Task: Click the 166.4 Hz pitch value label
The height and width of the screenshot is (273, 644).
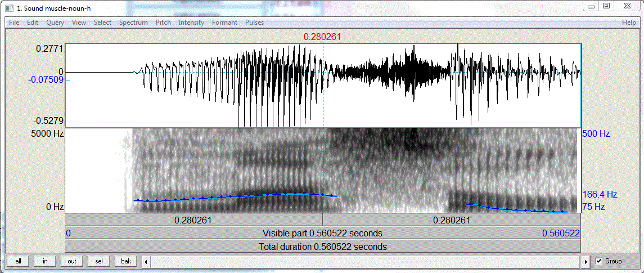Action: point(600,194)
